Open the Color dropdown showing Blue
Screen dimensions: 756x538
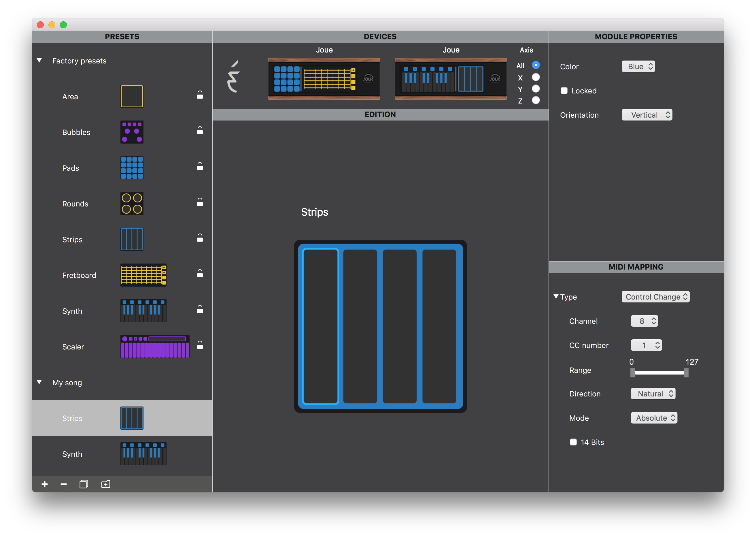pyautogui.click(x=638, y=66)
